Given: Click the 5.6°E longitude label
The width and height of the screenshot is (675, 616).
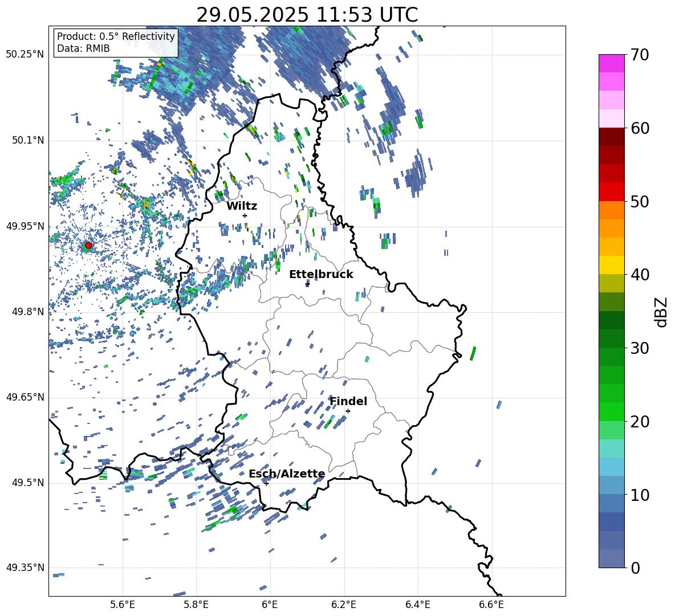Looking at the screenshot, I should (123, 605).
